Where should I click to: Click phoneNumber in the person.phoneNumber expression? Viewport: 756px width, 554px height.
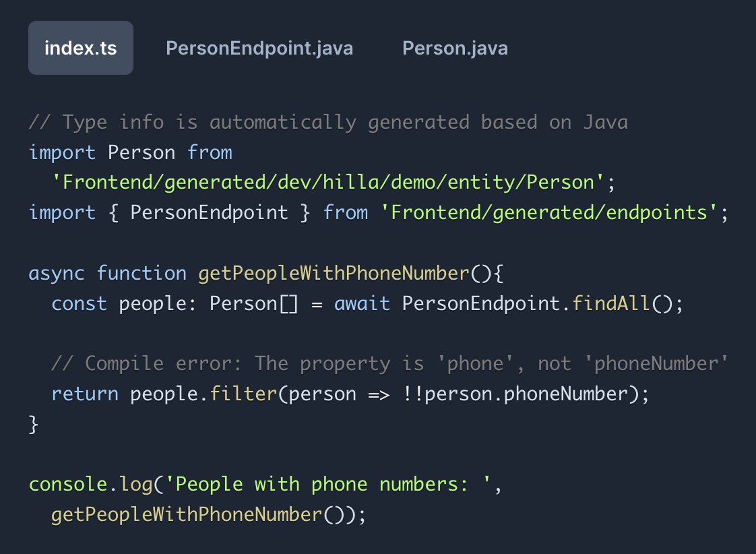pos(566,394)
